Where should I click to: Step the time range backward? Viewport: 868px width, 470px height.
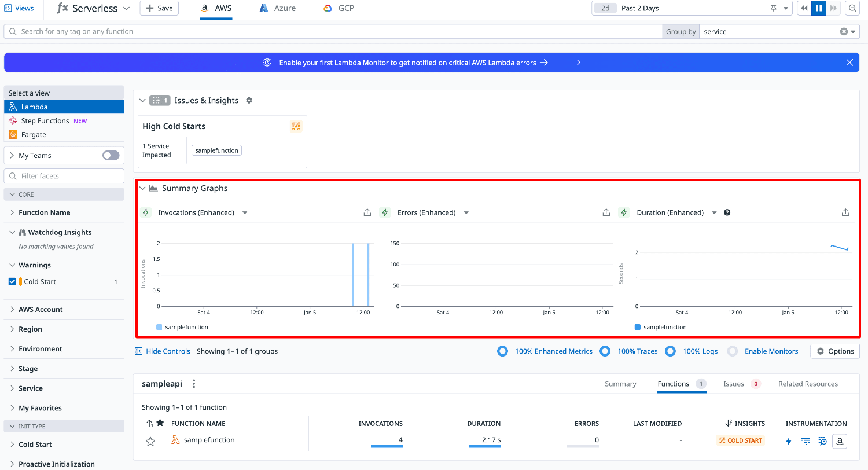(x=804, y=8)
